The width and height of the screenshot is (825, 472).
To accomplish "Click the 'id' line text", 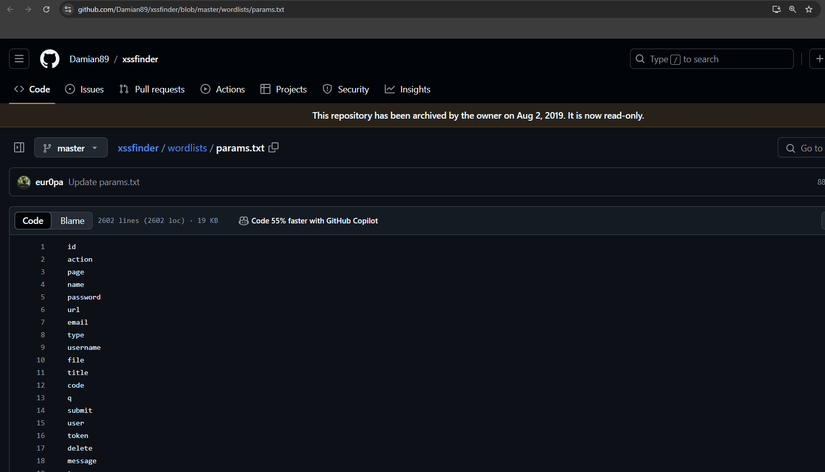I will pos(72,247).
